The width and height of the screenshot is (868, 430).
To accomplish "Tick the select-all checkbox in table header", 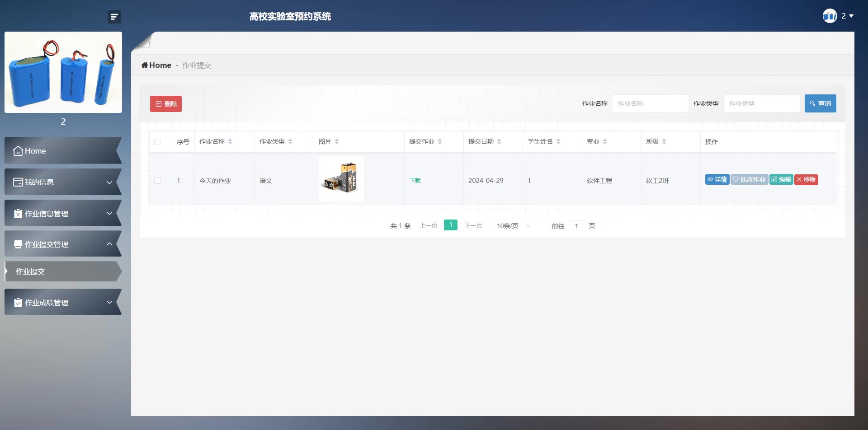I will coord(157,142).
